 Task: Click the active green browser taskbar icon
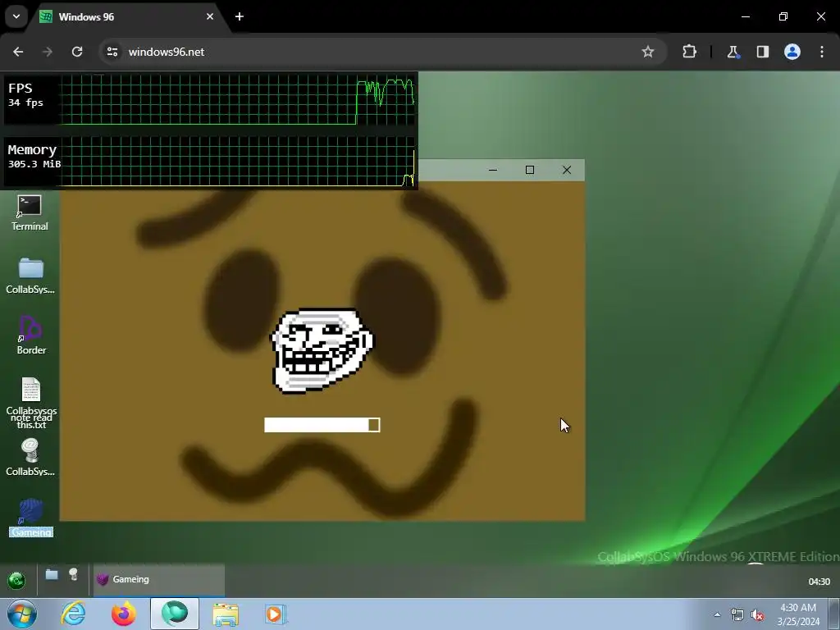(175, 614)
